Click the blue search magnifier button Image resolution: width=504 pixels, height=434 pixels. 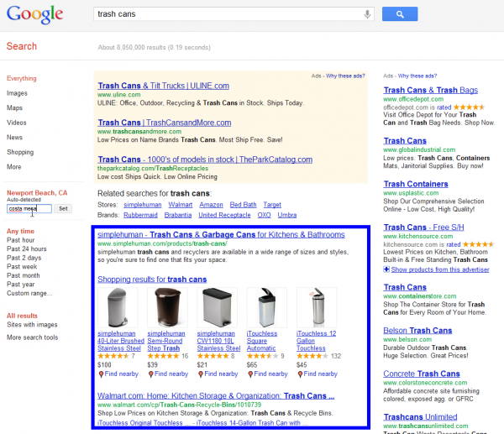click(x=400, y=14)
